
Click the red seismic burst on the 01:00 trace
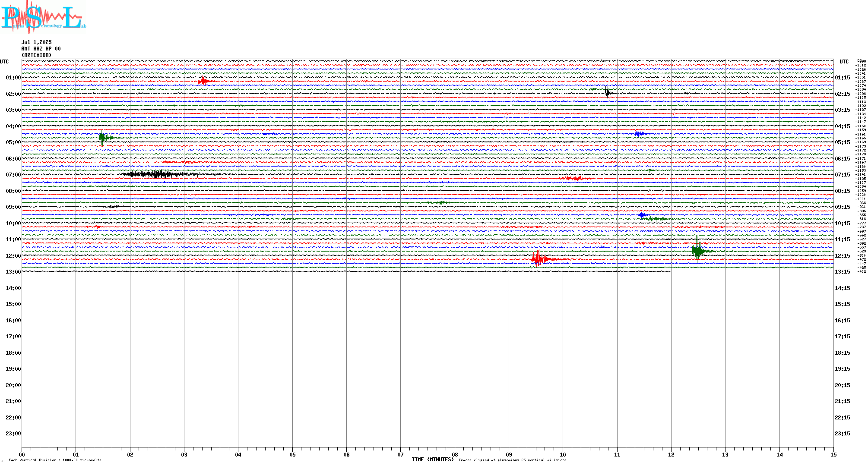click(204, 81)
